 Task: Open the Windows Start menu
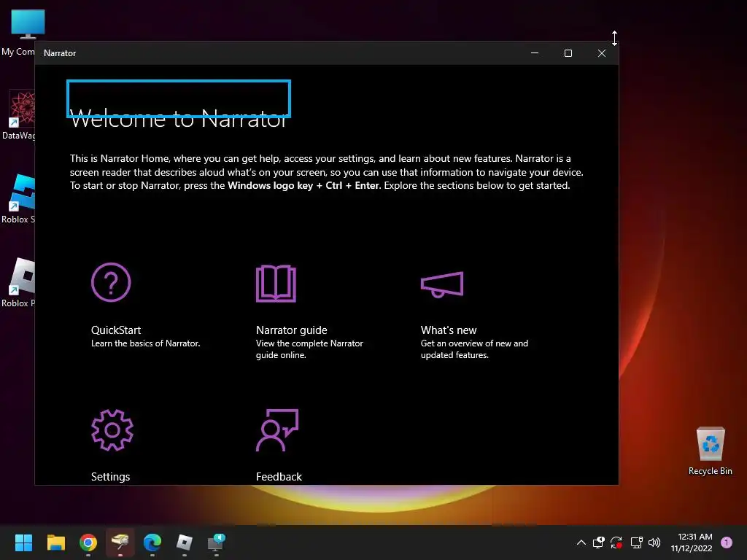pos(23,542)
